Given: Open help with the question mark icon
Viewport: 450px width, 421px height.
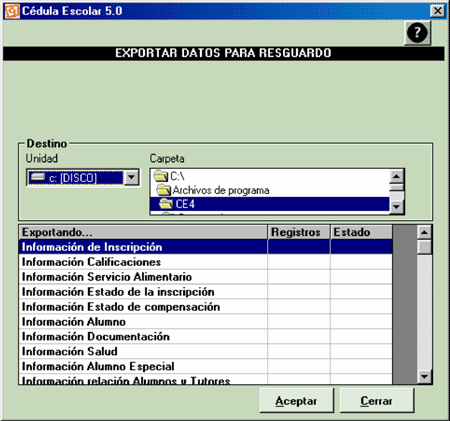Looking at the screenshot, I should click(417, 33).
